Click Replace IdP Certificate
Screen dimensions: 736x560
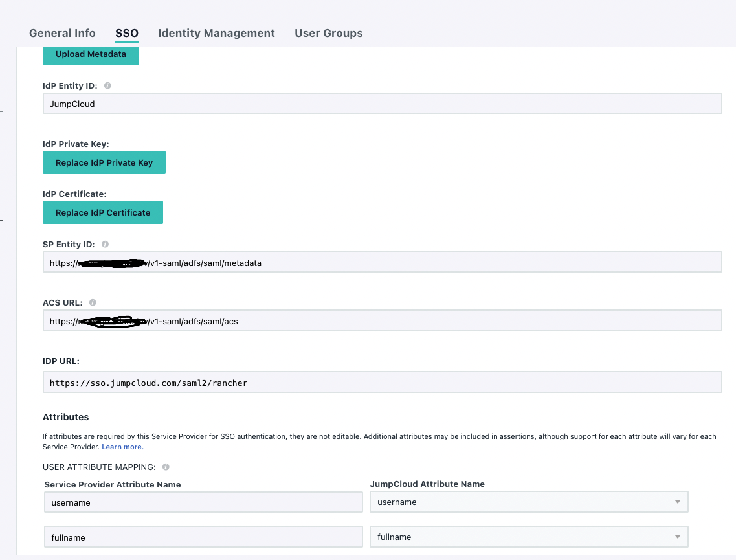click(102, 212)
